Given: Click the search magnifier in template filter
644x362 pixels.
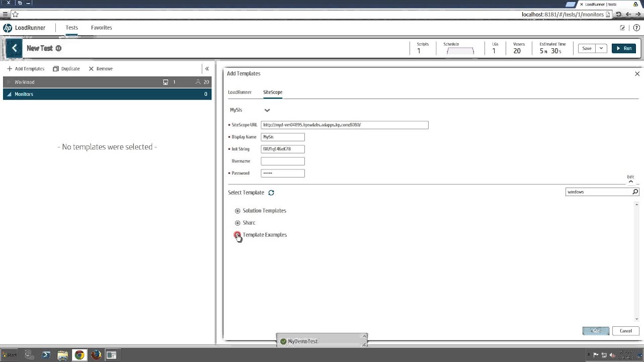Looking at the screenshot, I should [635, 192].
